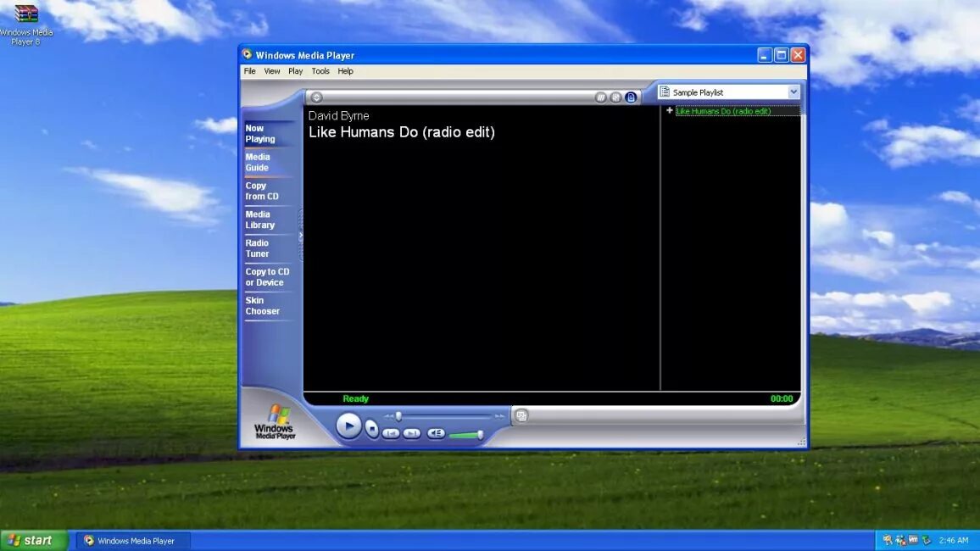Click the playlist icon beside Sample Playlist
The width and height of the screenshot is (980, 551).
665,92
